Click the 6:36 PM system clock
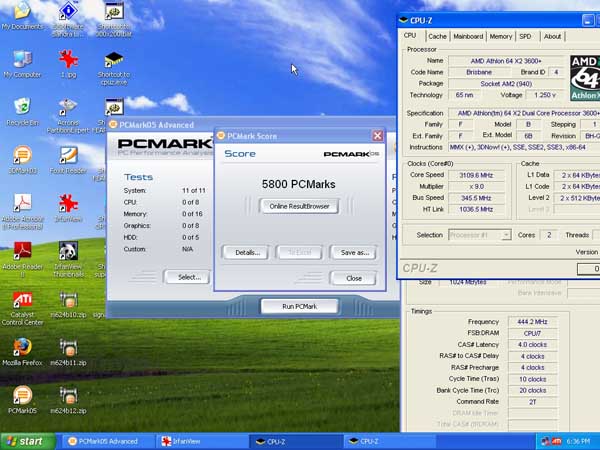The width and height of the screenshot is (600, 450). coord(578,442)
